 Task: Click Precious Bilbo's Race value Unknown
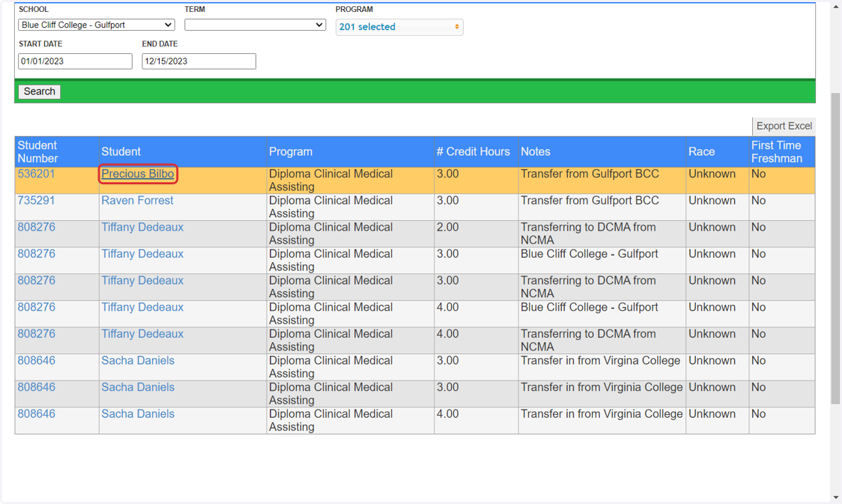pos(711,174)
